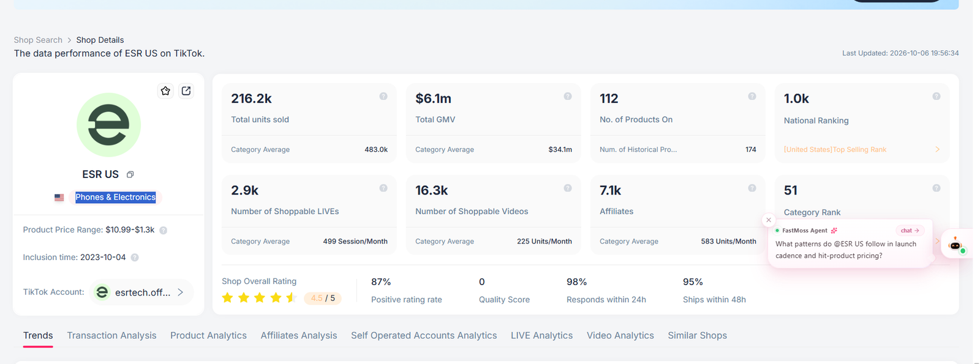Viewport: 980px width, 364px height.
Task: Click the $6.1m Total GMV value
Action: click(433, 98)
